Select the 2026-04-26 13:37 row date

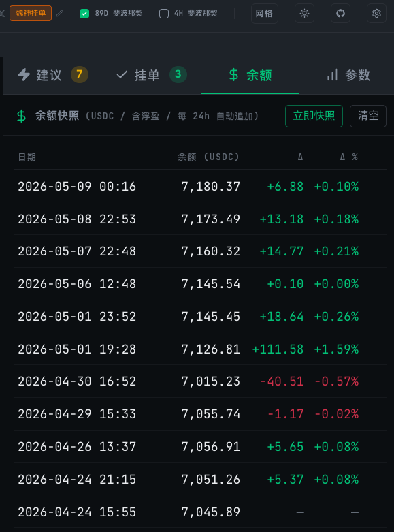(x=77, y=447)
